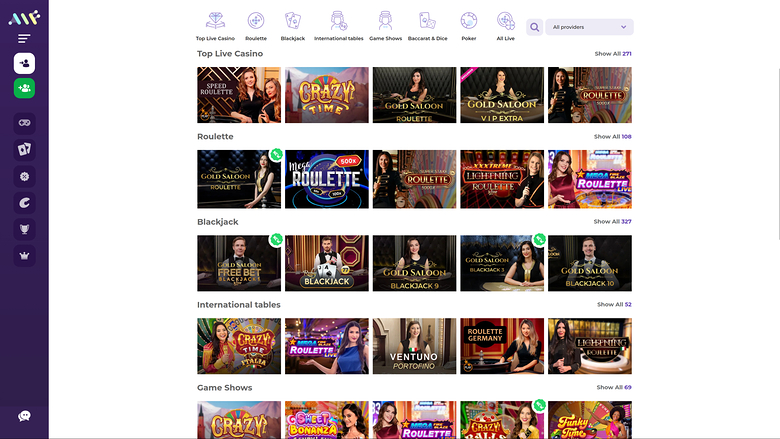780x439 pixels.
Task: Select the Roulette category icon
Action: (256, 26)
